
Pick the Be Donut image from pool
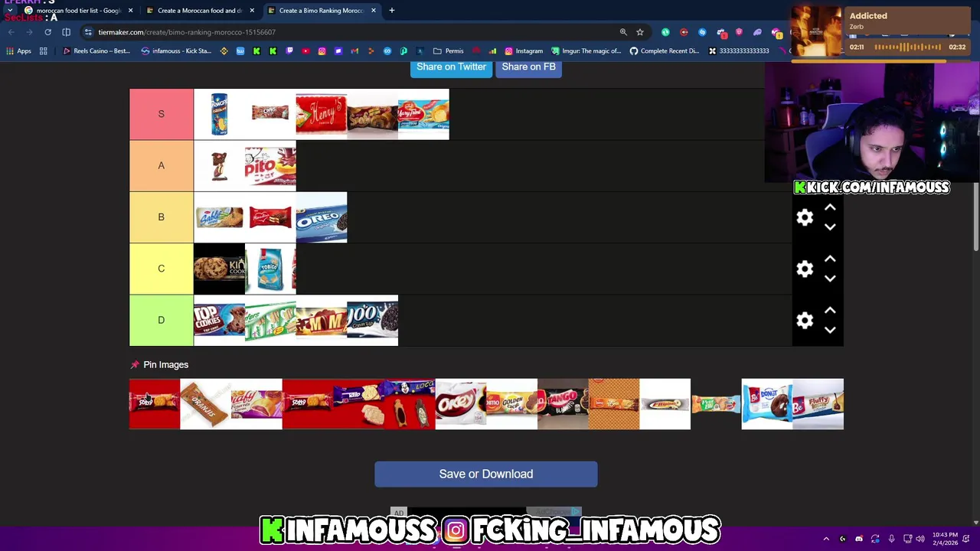coord(767,404)
